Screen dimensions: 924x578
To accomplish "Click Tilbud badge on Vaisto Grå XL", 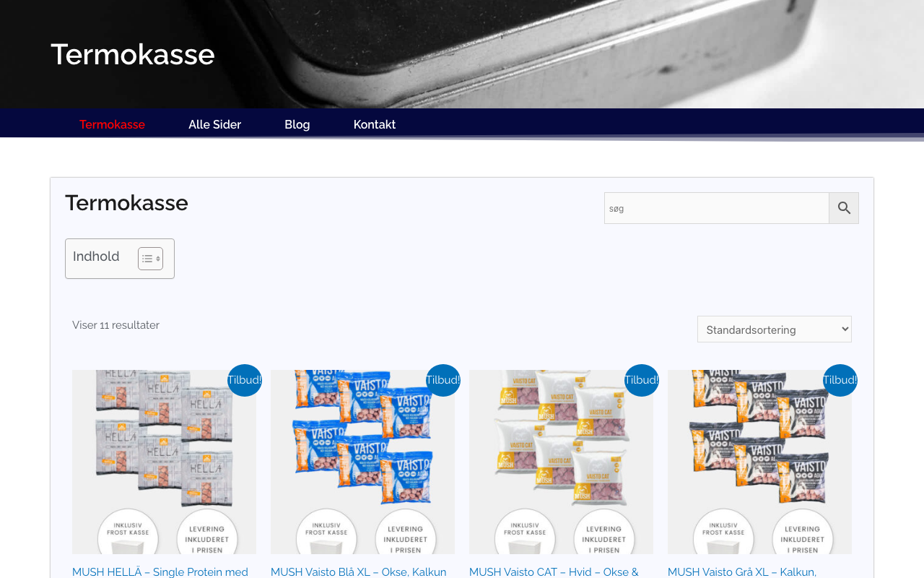I will click(840, 380).
